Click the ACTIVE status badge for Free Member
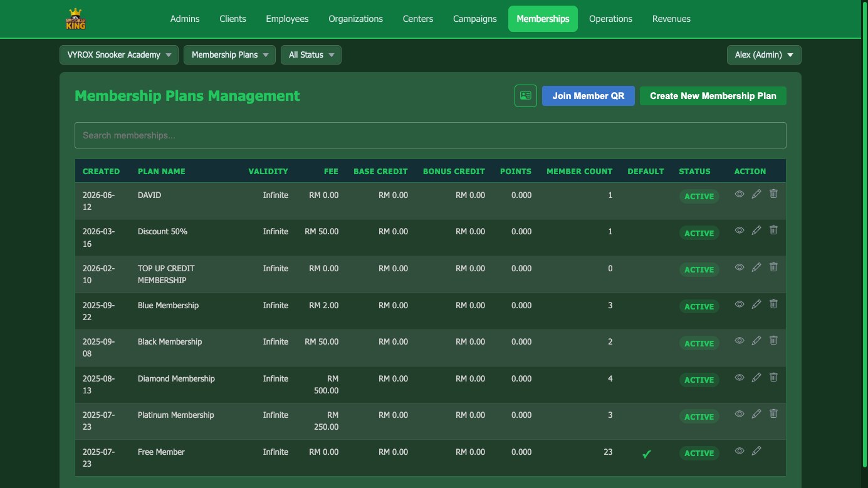The height and width of the screenshot is (488, 868). click(699, 453)
